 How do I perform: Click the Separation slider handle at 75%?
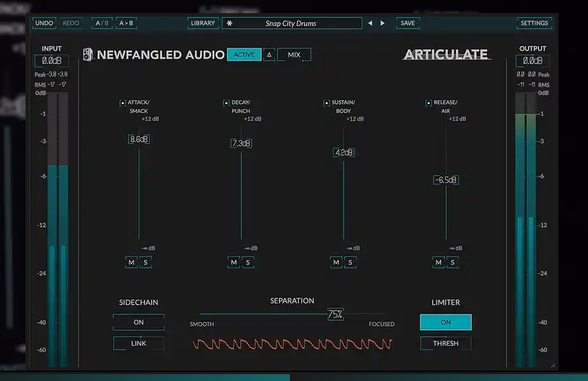coord(335,314)
